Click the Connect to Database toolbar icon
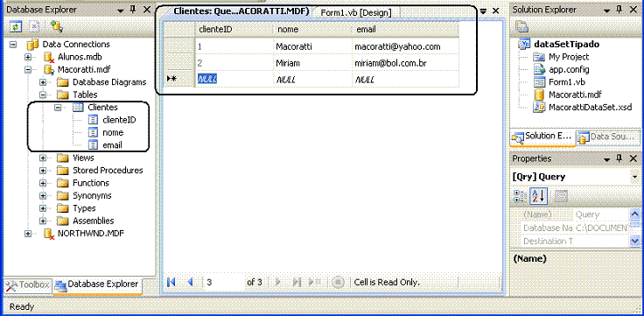Viewport: 644px width, 316px height. [56, 27]
